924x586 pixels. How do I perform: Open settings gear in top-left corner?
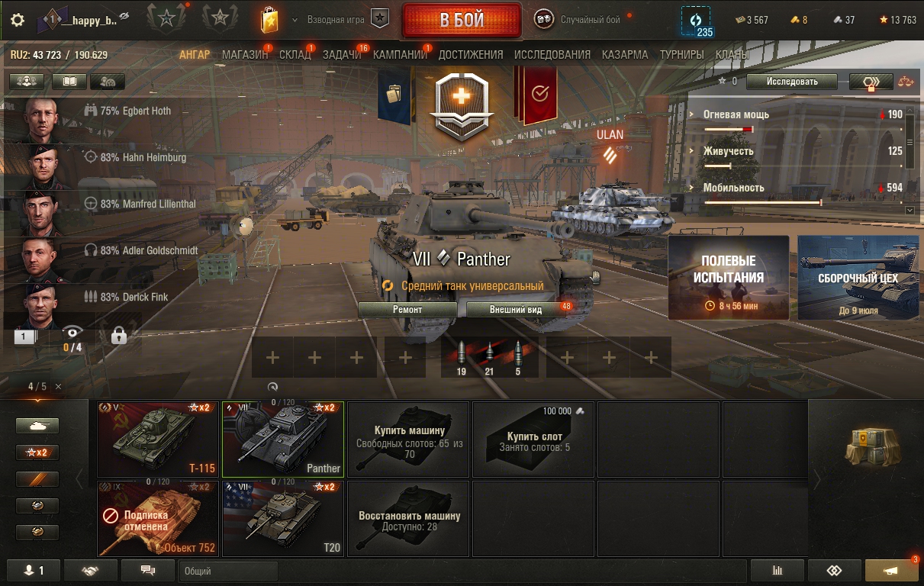18,20
